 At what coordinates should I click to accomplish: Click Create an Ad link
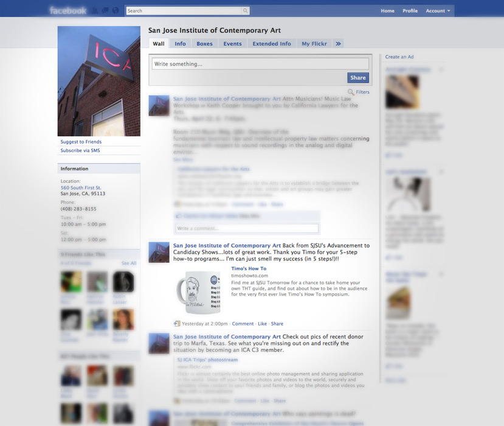tap(399, 57)
